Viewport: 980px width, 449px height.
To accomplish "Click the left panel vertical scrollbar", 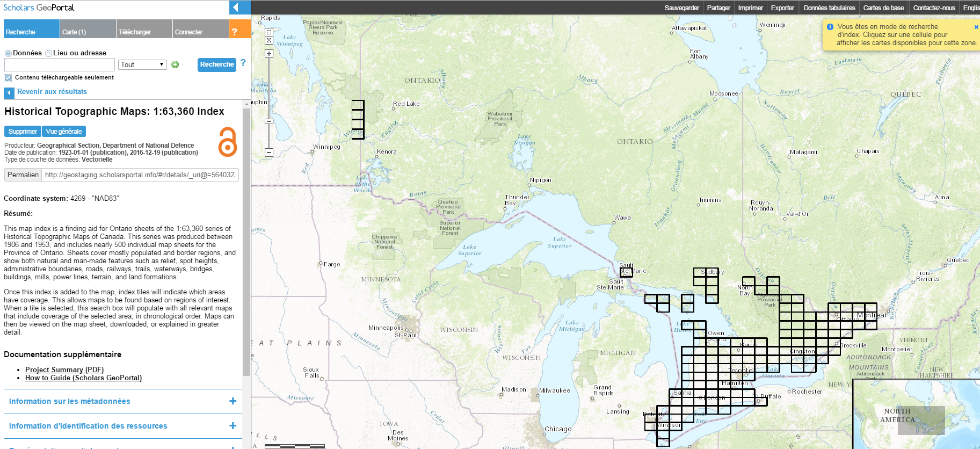I will (246, 242).
